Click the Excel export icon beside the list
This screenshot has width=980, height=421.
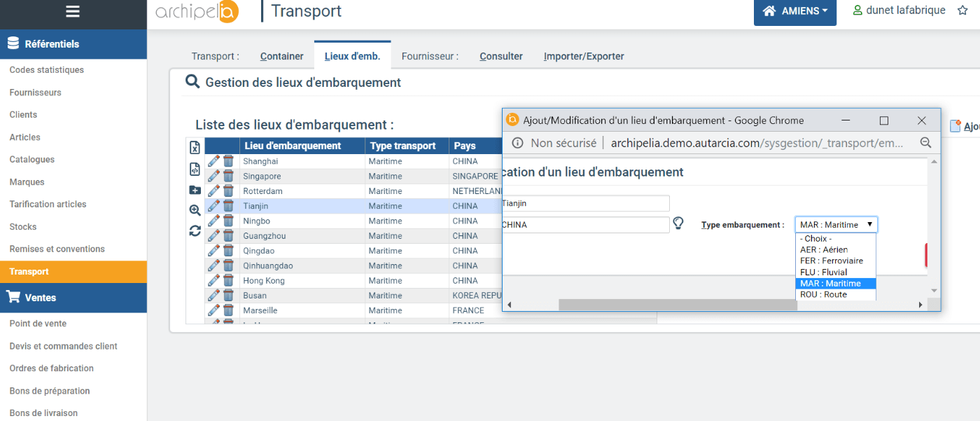point(195,147)
